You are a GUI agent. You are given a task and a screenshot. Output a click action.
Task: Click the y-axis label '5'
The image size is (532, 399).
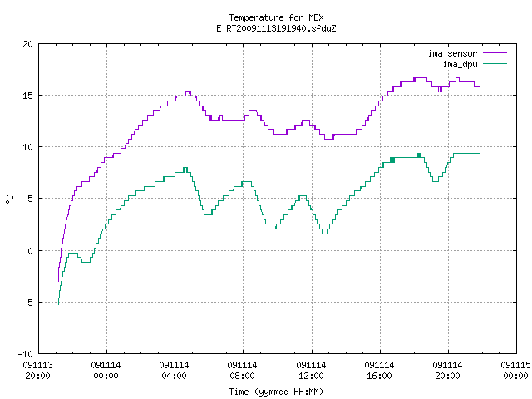pos(30,199)
